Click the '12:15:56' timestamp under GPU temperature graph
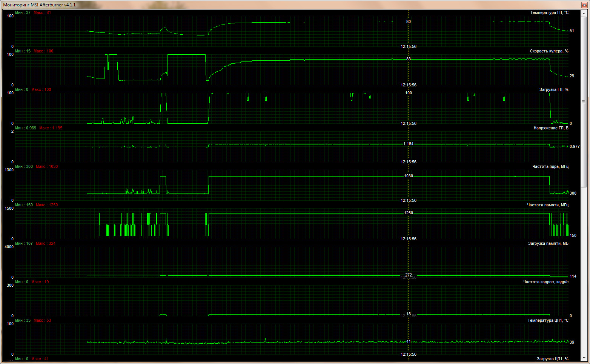Viewport: 590px width, 364px height. [x=409, y=47]
